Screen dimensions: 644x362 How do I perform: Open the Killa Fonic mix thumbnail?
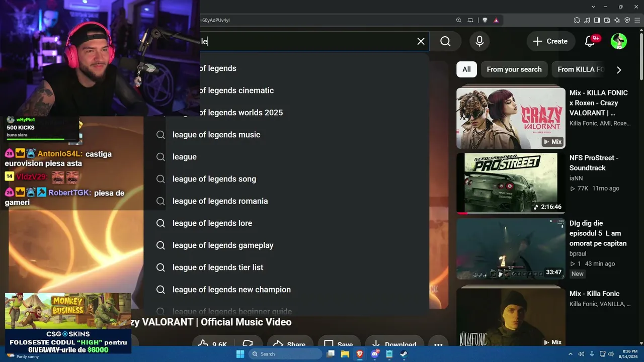pos(511,317)
